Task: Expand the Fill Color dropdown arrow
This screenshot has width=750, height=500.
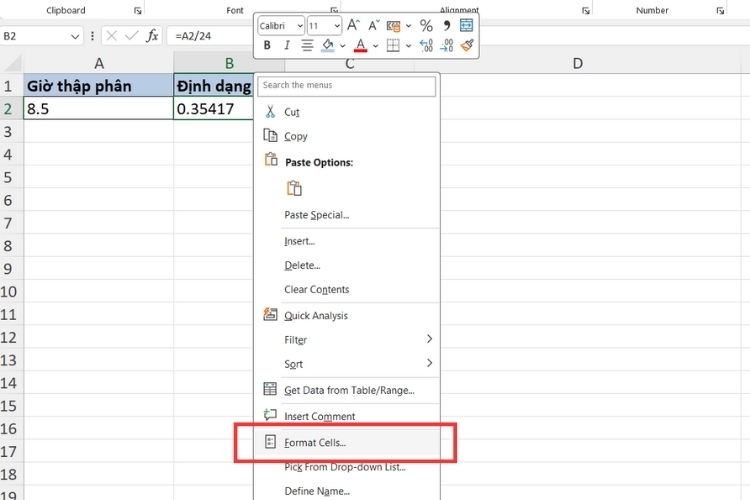Action: [x=342, y=46]
